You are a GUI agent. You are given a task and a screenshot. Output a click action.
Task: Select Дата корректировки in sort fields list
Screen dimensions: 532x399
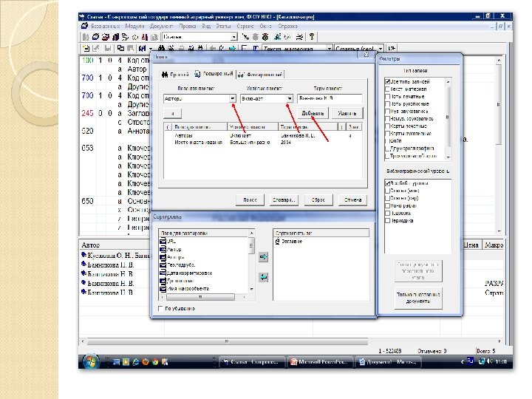pos(189,273)
